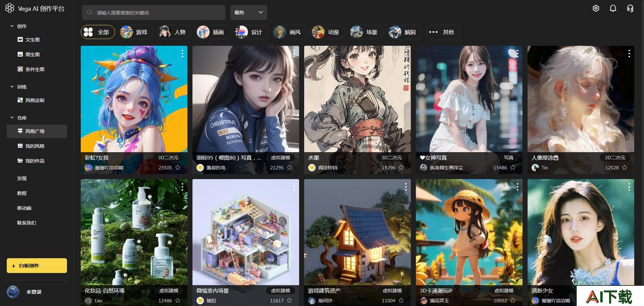Open the 联系我们 link
Image resolution: width=644 pixels, height=306 pixels.
click(27, 223)
